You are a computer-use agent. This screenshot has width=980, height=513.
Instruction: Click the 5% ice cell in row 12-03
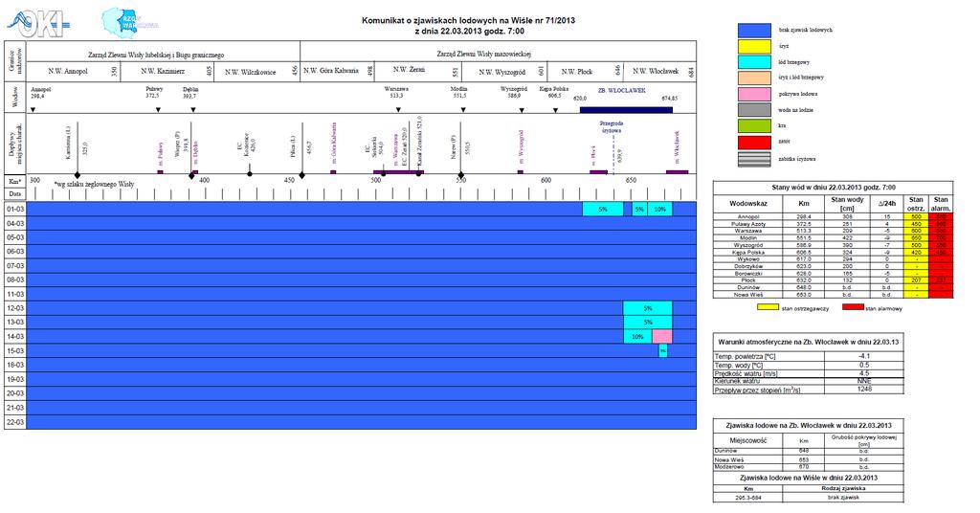648,308
